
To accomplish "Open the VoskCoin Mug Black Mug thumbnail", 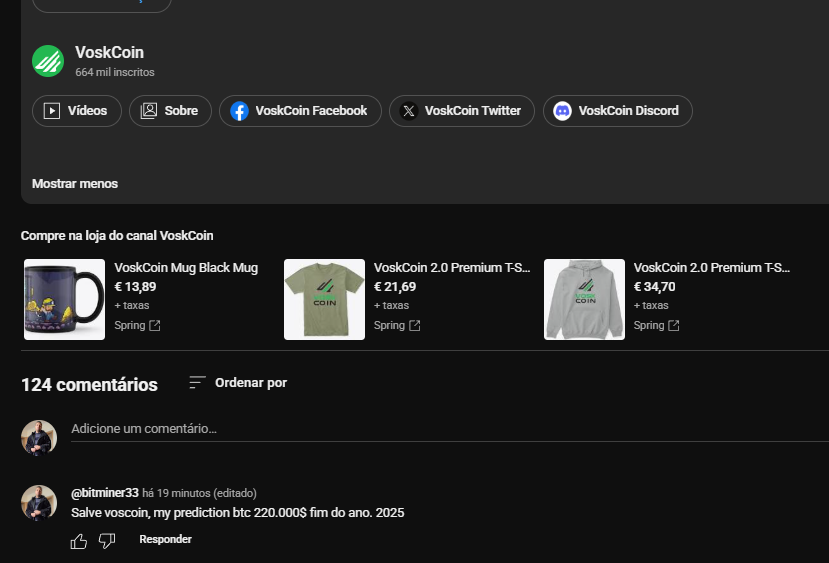I will (x=65, y=299).
